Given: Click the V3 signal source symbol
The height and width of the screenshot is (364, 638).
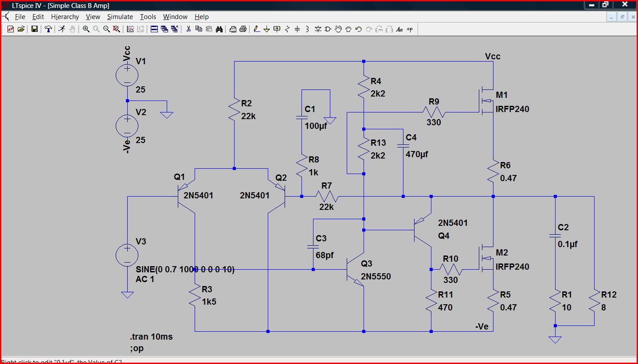Looking at the screenshot, I should point(127,256).
